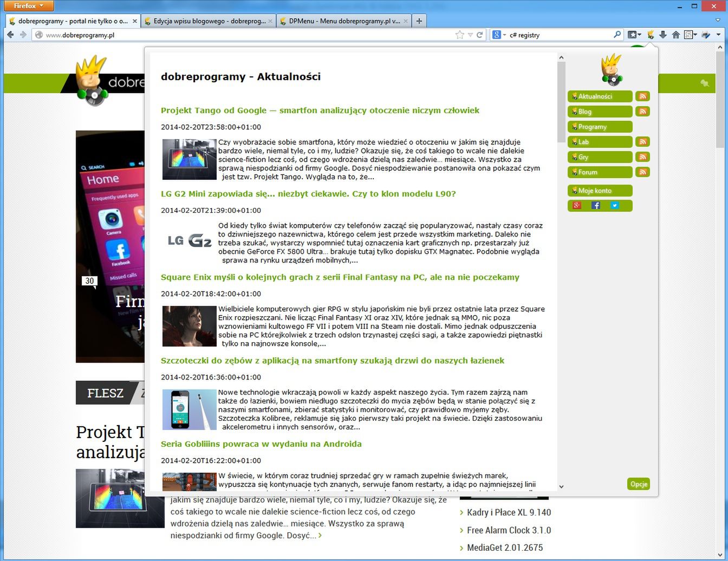The width and height of the screenshot is (728, 561).
Task: Select the FLESZ tab on the page
Action: point(105,393)
